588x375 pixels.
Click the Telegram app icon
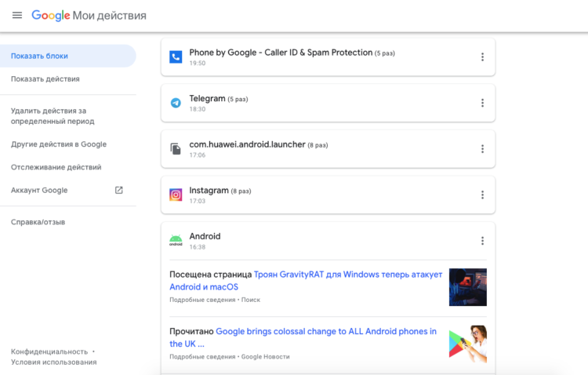coord(176,103)
